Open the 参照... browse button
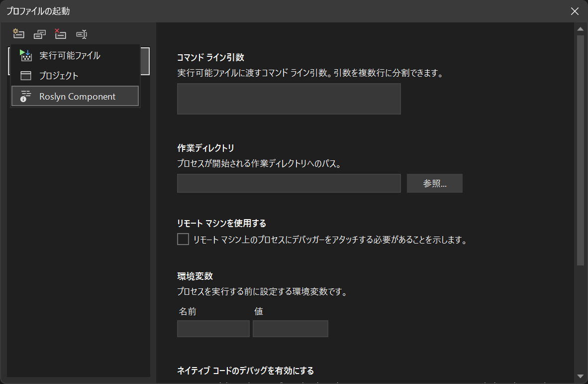This screenshot has width=588, height=384. click(435, 183)
